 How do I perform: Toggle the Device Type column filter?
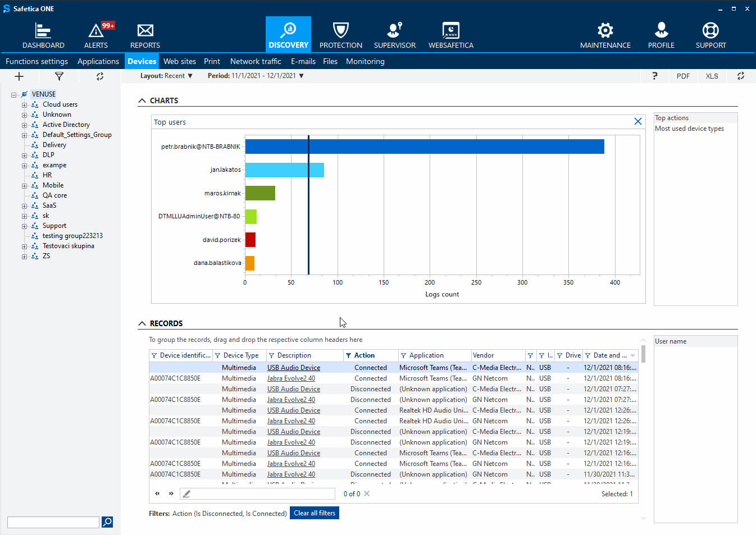[x=218, y=355]
